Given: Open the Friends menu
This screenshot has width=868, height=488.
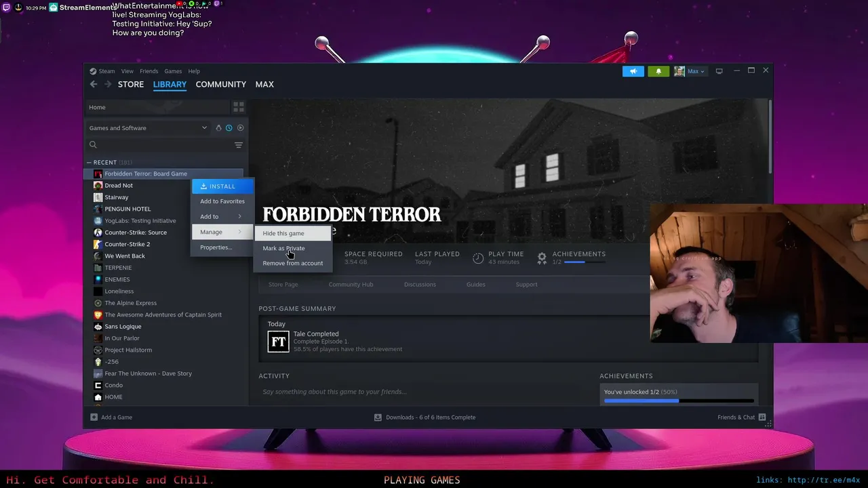Looking at the screenshot, I should (149, 71).
